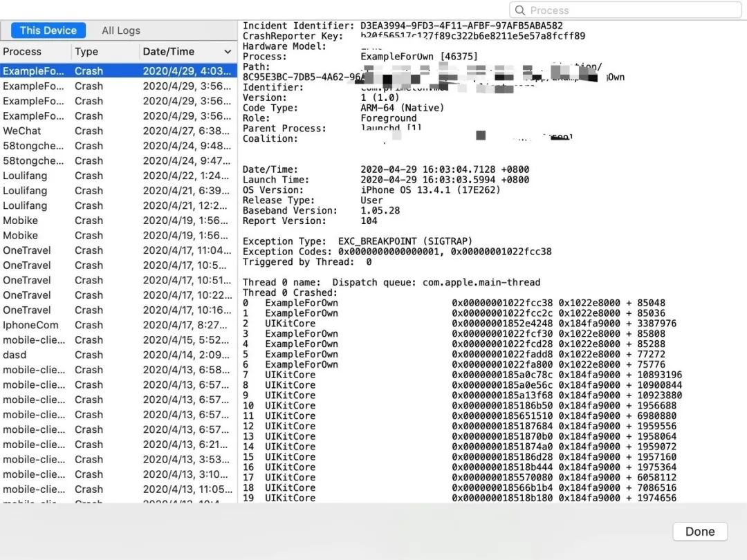This screenshot has width=747, height=560.
Task: Sort the list by the Type column header
Action: pyautogui.click(x=106, y=51)
